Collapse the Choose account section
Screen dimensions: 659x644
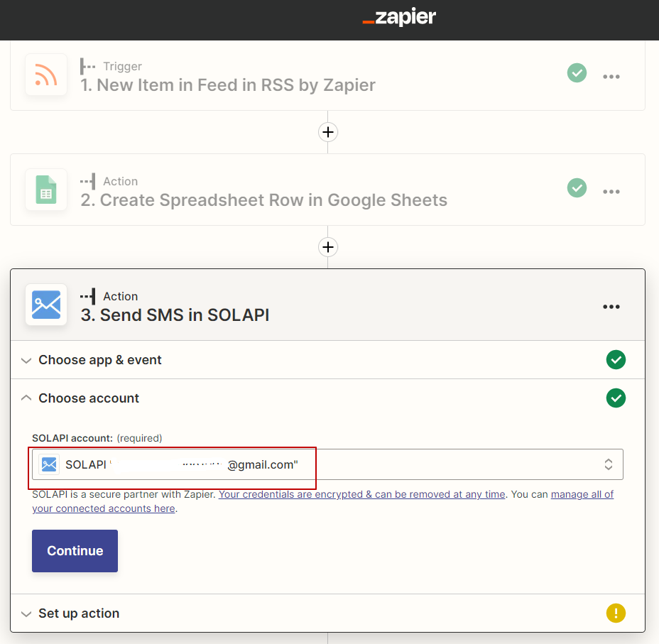[327, 398]
